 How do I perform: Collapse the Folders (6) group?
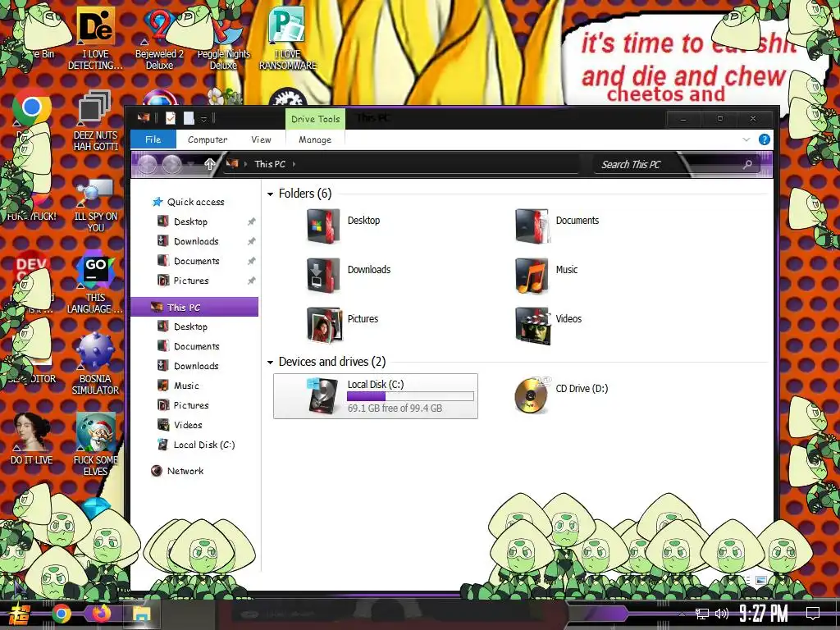[x=271, y=194]
